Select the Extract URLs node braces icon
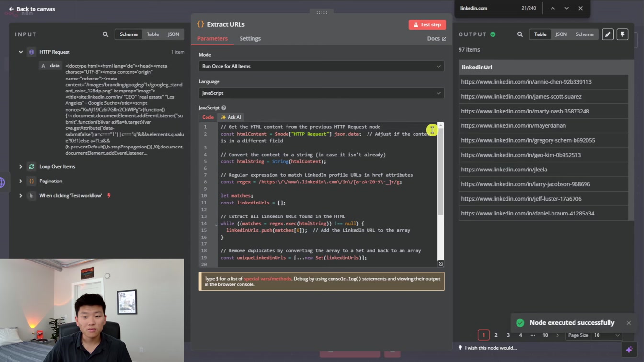This screenshot has height=362, width=644. pos(201,24)
